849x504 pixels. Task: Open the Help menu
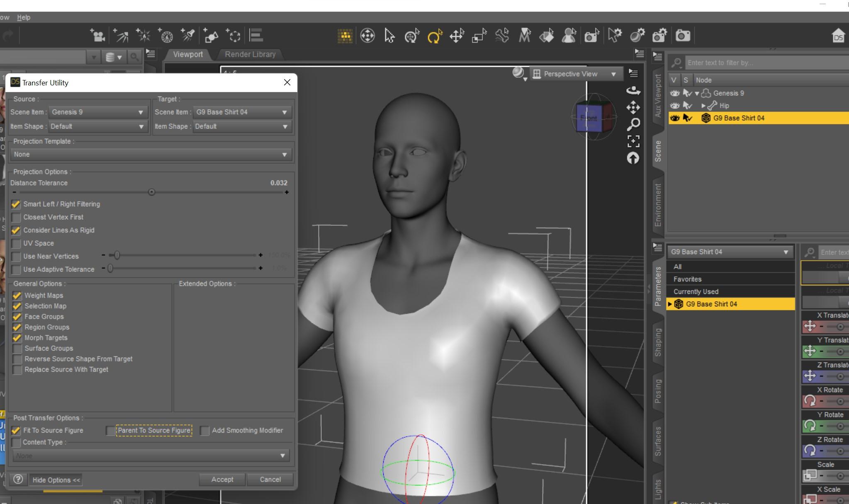point(24,17)
